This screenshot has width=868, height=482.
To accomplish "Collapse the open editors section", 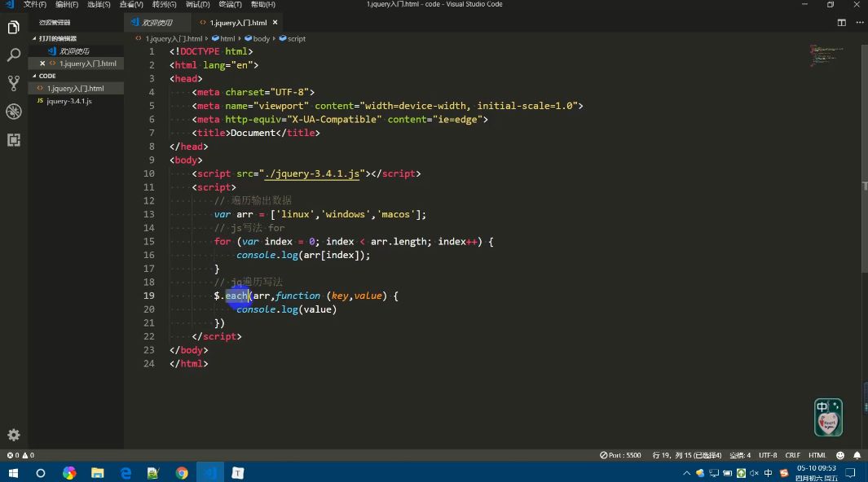I will click(x=57, y=38).
